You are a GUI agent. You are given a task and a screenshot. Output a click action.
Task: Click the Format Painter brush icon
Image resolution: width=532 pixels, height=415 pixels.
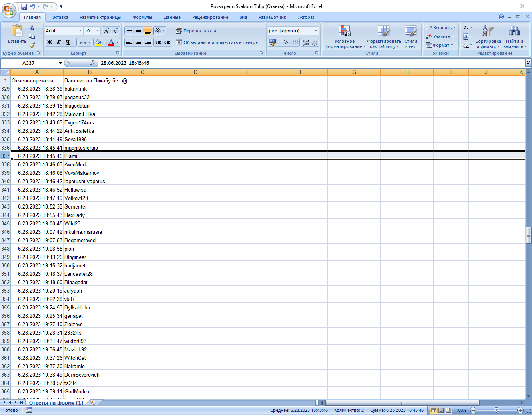(x=32, y=45)
